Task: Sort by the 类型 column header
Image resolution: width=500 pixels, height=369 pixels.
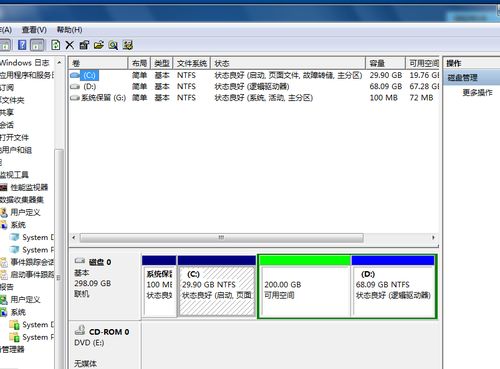Action: point(162,63)
